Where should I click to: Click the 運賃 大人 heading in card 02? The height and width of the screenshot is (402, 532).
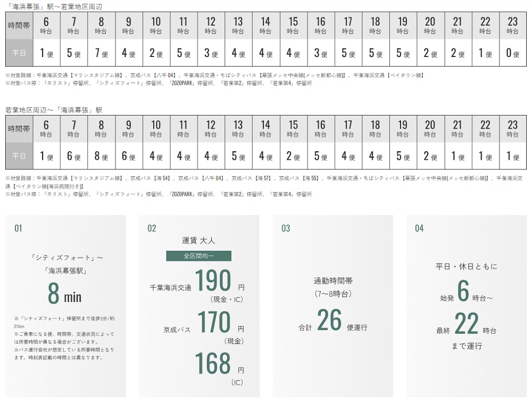tap(198, 241)
